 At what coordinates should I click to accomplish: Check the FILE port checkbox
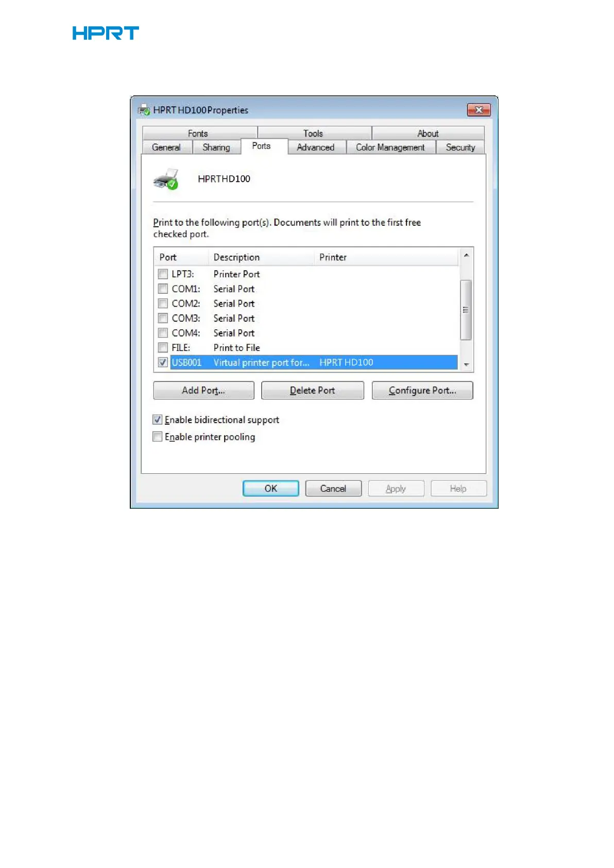pos(163,347)
